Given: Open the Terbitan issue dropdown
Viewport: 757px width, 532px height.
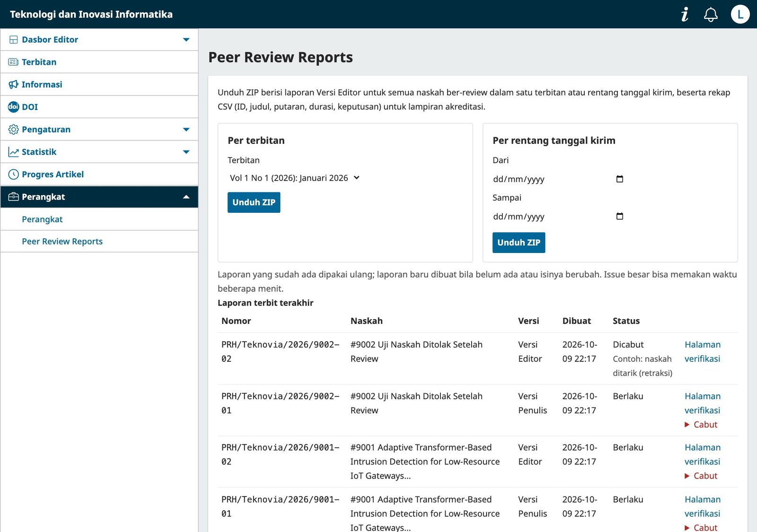Looking at the screenshot, I should click(295, 178).
